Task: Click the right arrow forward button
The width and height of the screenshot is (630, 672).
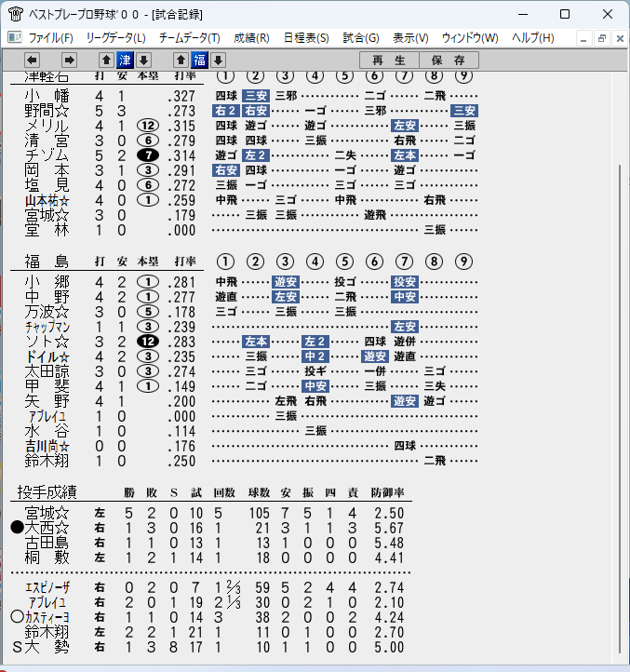Action: tap(69, 60)
